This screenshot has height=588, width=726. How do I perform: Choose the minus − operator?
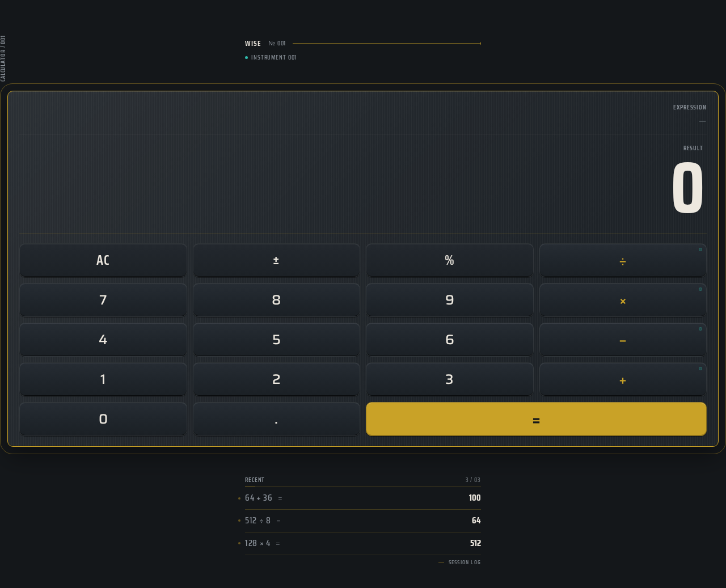(x=623, y=340)
